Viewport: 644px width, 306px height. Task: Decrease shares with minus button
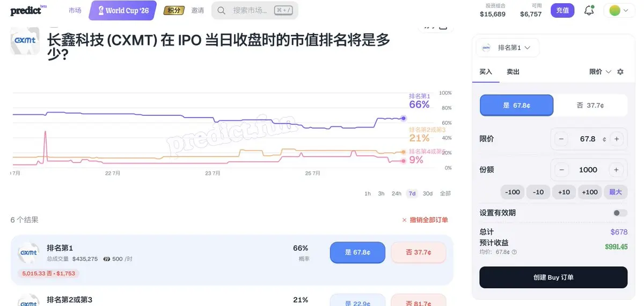561,170
